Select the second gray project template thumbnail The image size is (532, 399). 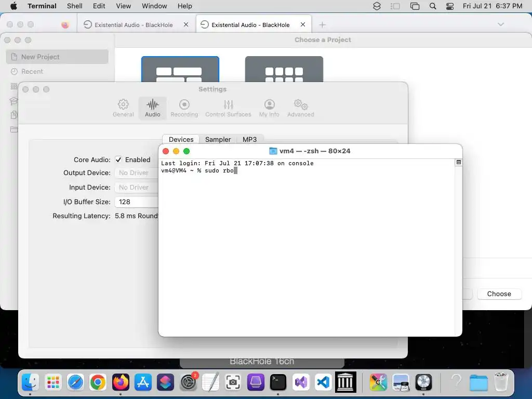point(284,69)
